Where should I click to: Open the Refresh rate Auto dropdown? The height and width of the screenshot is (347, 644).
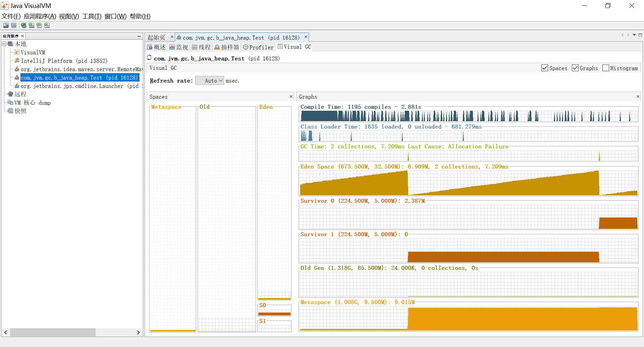point(210,81)
